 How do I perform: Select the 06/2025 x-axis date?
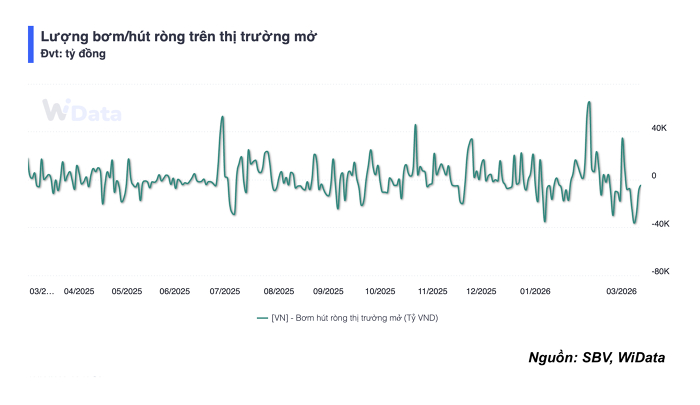pos(174,291)
